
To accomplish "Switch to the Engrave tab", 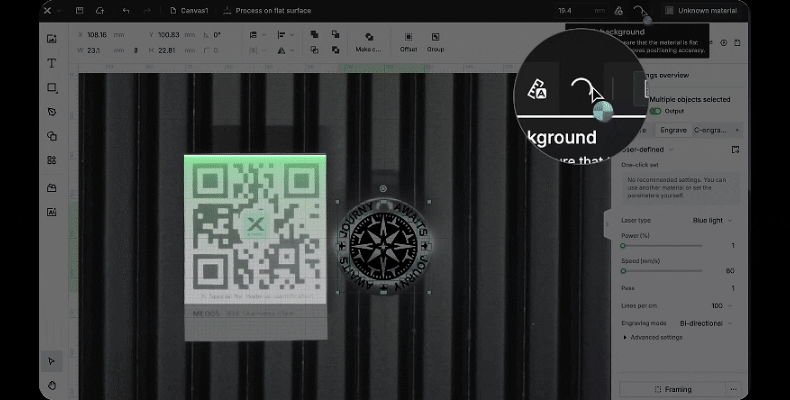I will (x=674, y=130).
